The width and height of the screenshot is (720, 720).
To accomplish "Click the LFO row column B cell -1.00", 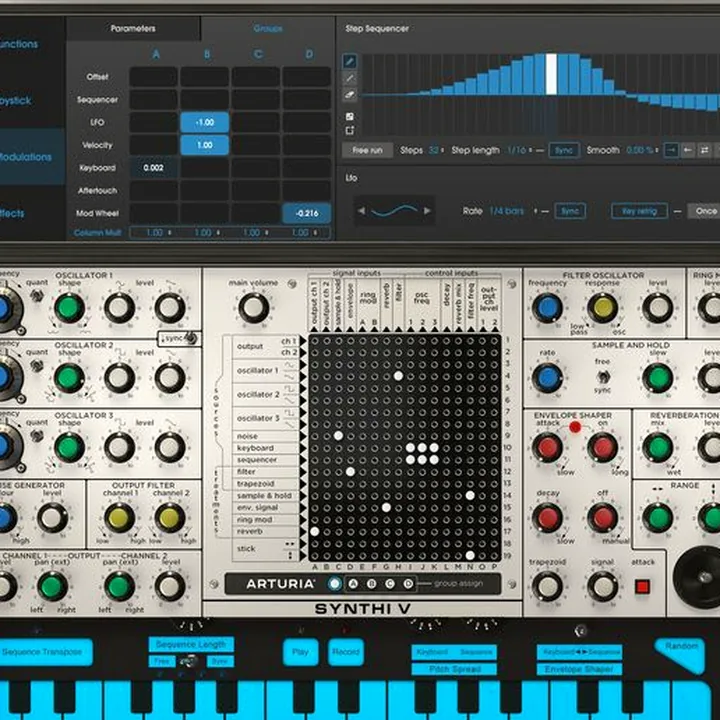I will click(205, 123).
